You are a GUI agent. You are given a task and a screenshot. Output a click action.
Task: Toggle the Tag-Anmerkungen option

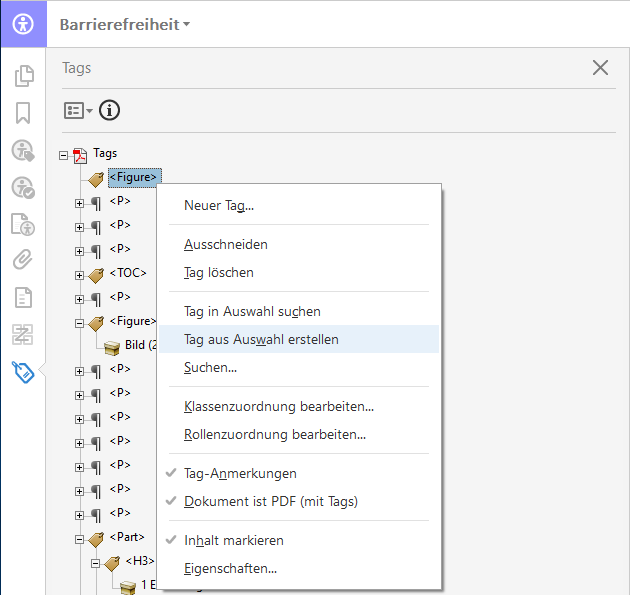coord(240,473)
